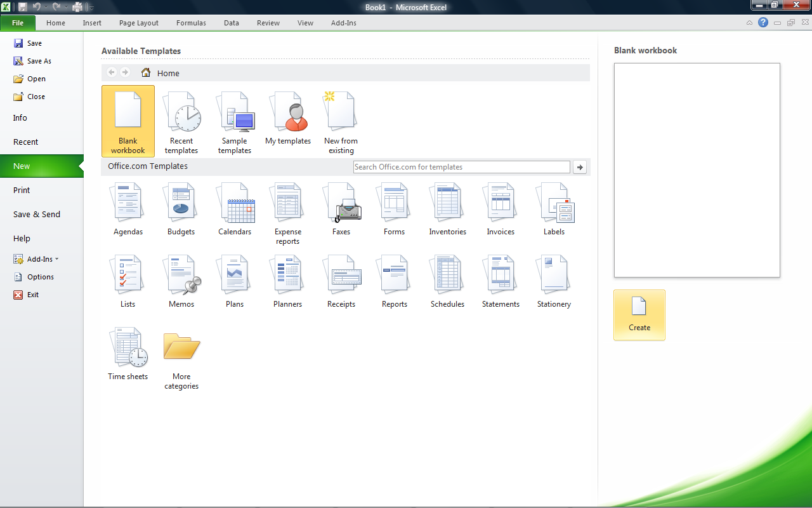
Task: Open the Undo history dropdown
Action: pyautogui.click(x=44, y=6)
